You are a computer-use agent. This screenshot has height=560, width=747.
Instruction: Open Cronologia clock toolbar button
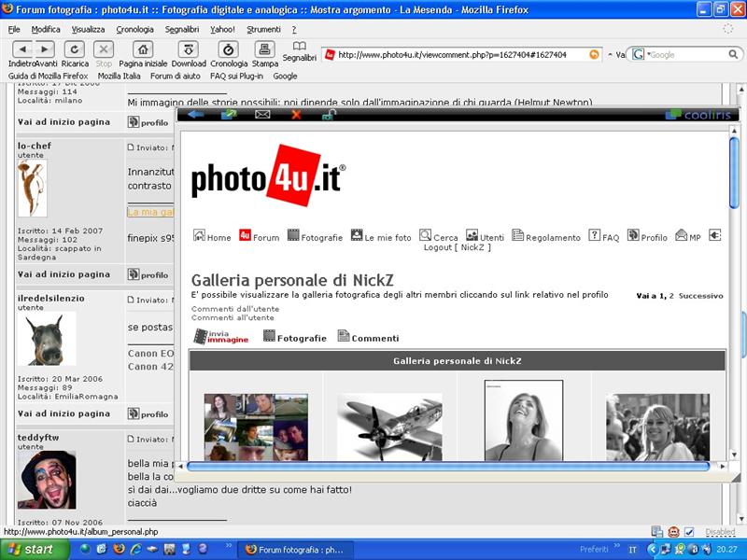tap(228, 49)
